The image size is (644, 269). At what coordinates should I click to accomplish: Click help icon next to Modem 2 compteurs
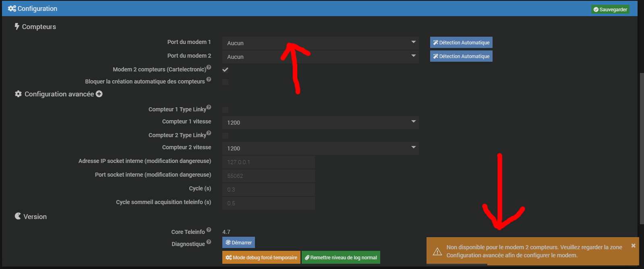[x=209, y=67]
